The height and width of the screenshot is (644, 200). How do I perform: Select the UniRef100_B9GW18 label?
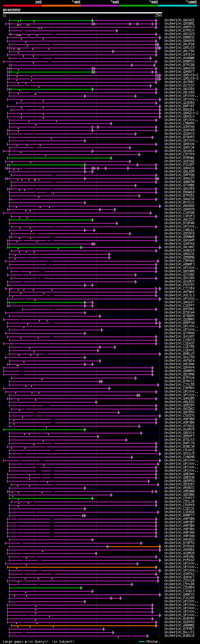(179, 192)
